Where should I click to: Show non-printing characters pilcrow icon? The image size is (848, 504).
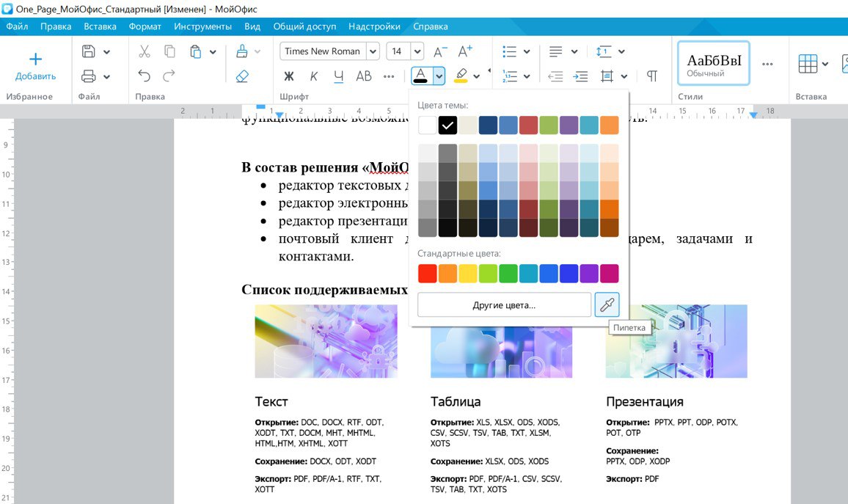pyautogui.click(x=651, y=76)
